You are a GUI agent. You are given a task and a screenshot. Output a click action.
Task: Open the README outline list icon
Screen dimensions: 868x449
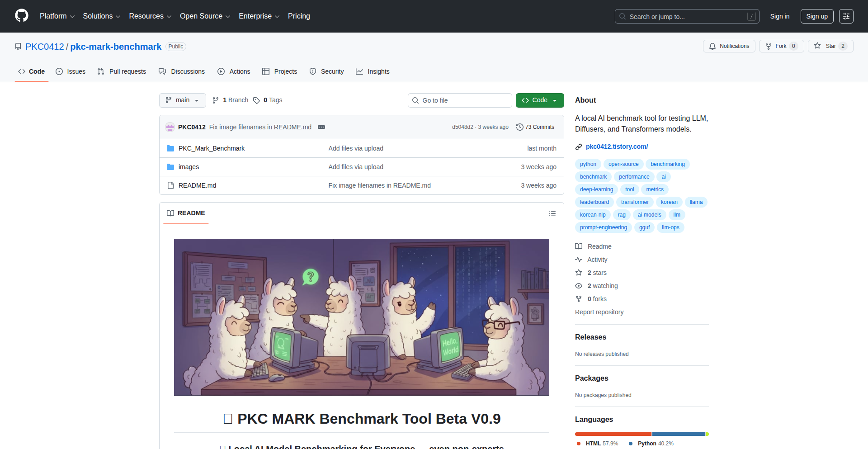pyautogui.click(x=552, y=213)
